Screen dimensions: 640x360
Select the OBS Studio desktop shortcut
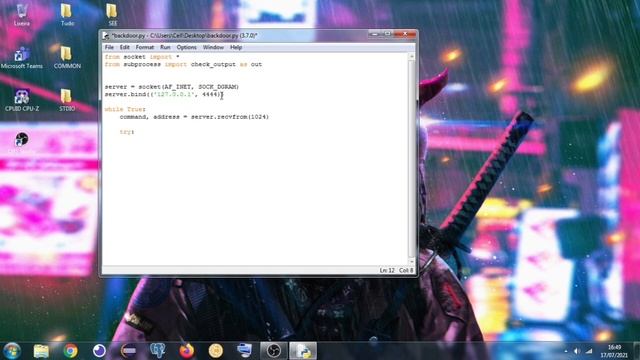[22, 142]
